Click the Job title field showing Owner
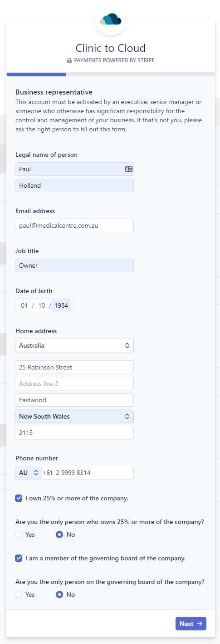The width and height of the screenshot is (220, 644). coord(74,265)
